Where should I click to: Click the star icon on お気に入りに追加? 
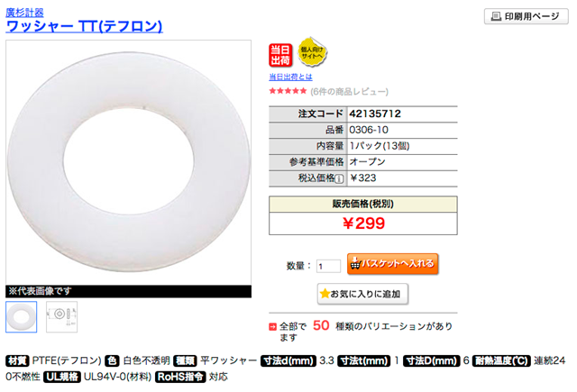click(x=325, y=294)
